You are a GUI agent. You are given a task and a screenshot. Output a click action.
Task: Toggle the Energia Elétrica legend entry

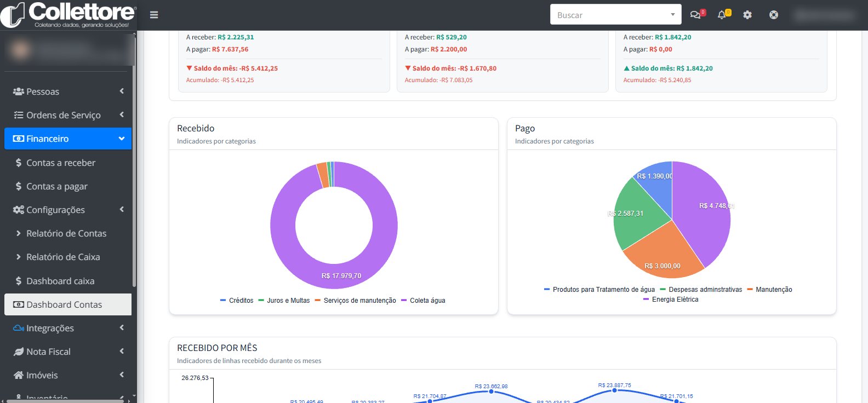(x=671, y=300)
